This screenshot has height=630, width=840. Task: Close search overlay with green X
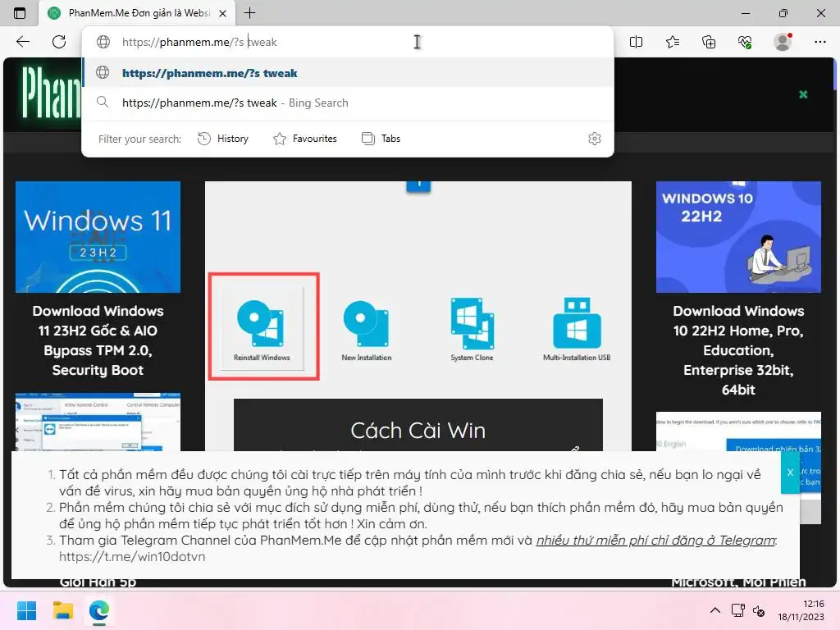[x=803, y=94]
